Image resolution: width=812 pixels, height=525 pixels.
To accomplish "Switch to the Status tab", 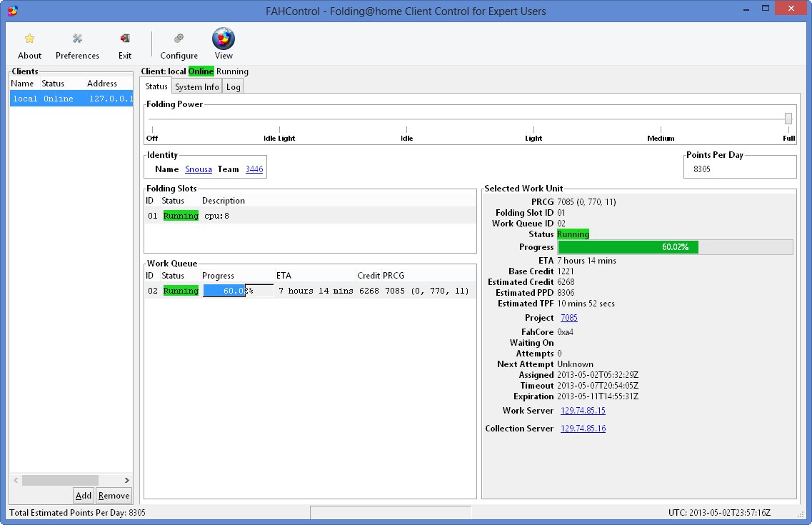I will (x=156, y=86).
